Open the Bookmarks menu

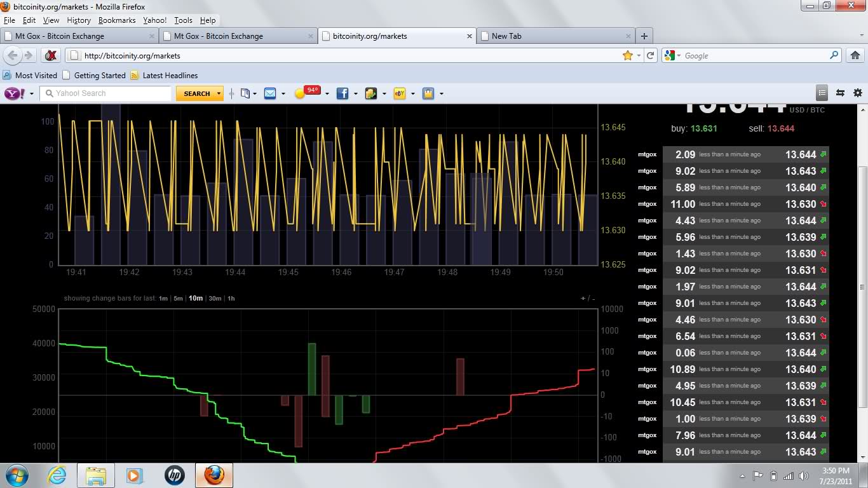click(x=117, y=20)
